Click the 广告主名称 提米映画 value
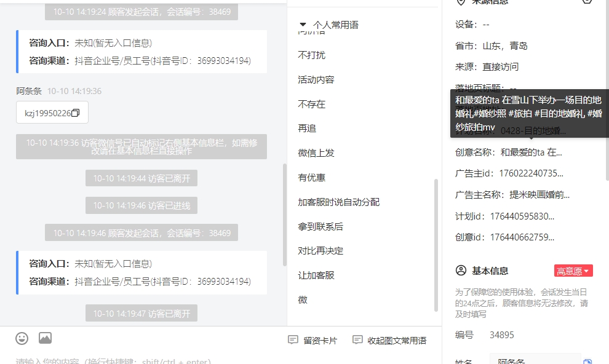 click(539, 195)
